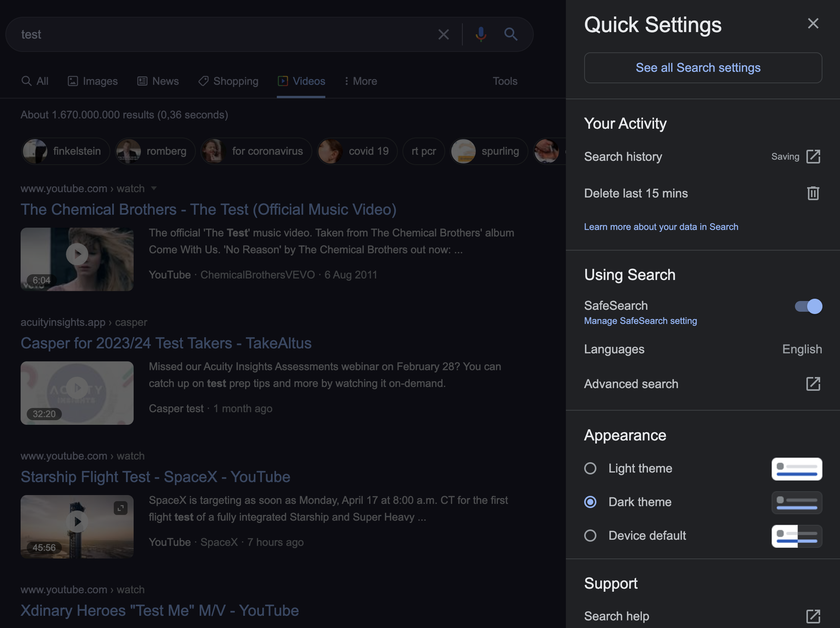
Task: Open Search help external link icon
Action: (x=813, y=616)
